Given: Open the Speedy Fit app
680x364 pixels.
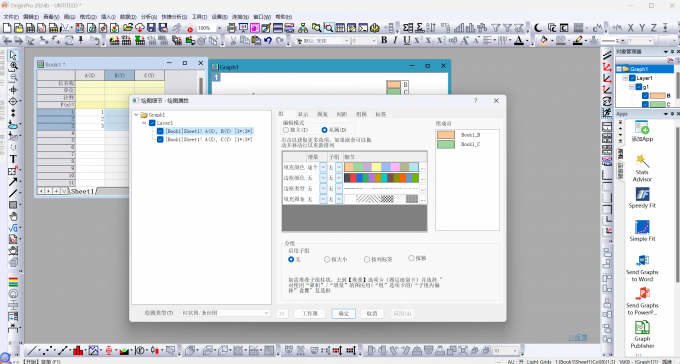Looking at the screenshot, I should click(x=642, y=198).
